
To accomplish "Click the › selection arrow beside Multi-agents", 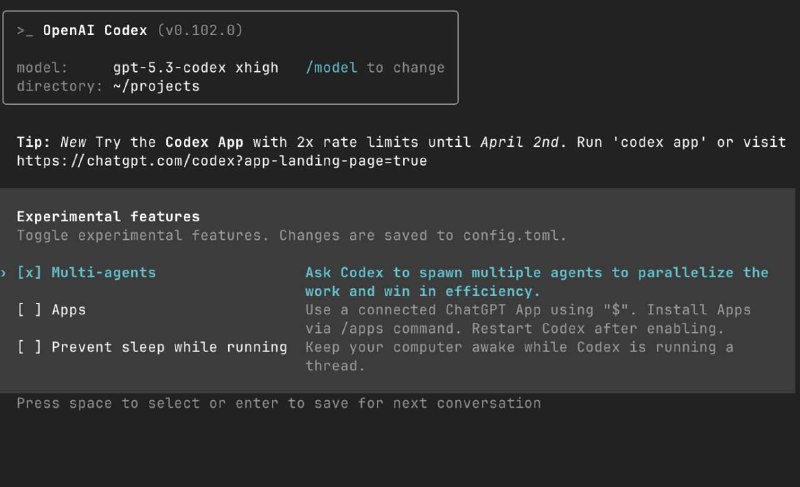I will 5,272.
